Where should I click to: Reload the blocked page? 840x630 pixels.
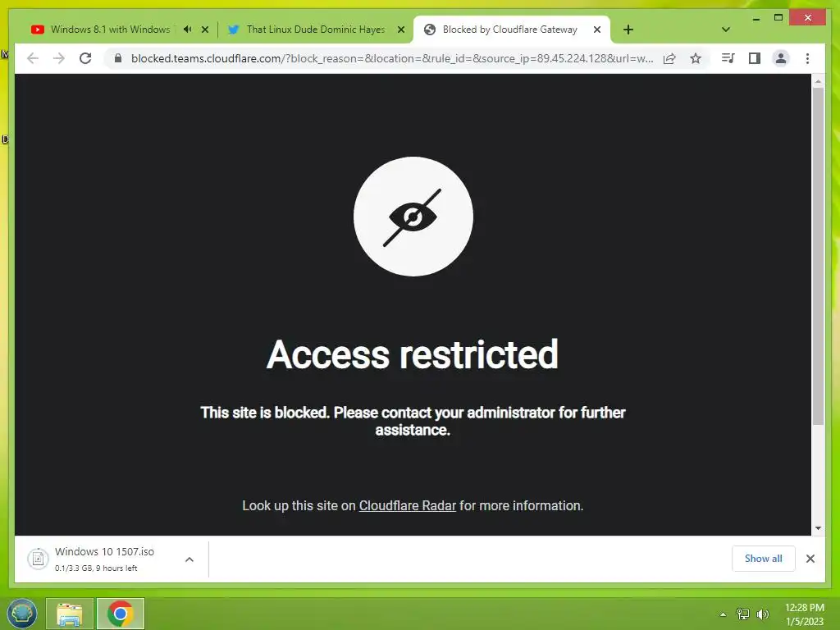pyautogui.click(x=85, y=58)
